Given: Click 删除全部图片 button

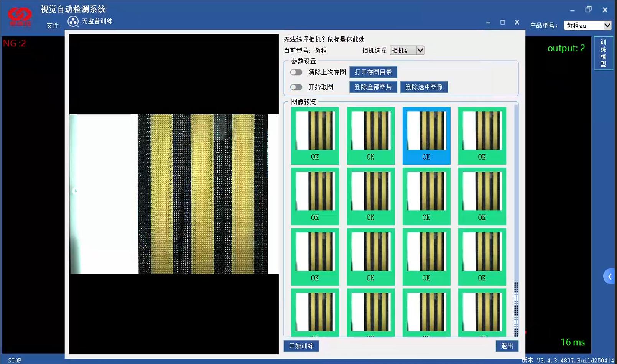Looking at the screenshot, I should click(373, 87).
